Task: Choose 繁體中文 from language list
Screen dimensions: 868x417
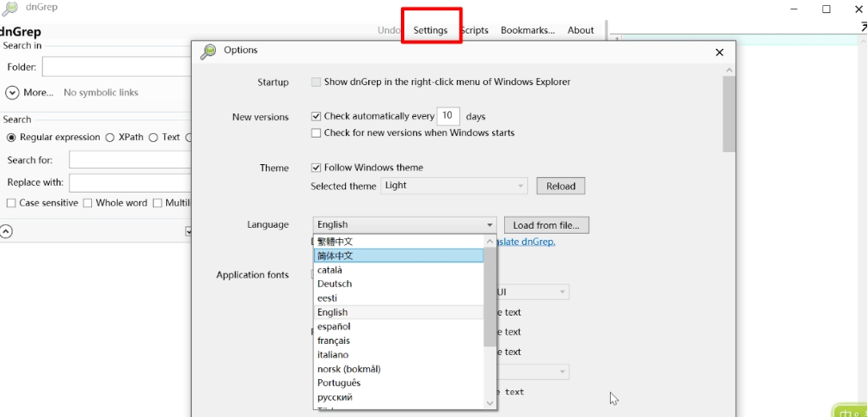Action: click(398, 241)
